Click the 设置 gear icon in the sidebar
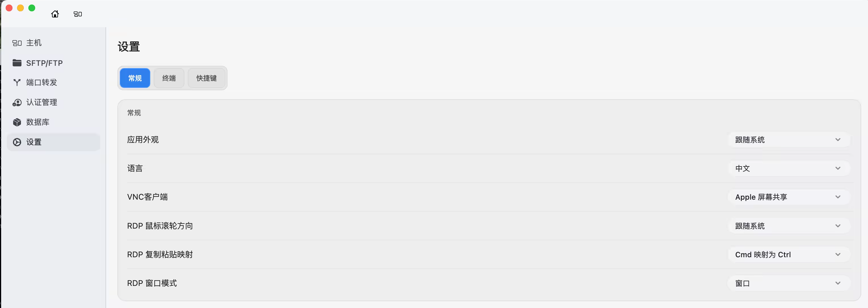868x308 pixels. [x=17, y=142]
